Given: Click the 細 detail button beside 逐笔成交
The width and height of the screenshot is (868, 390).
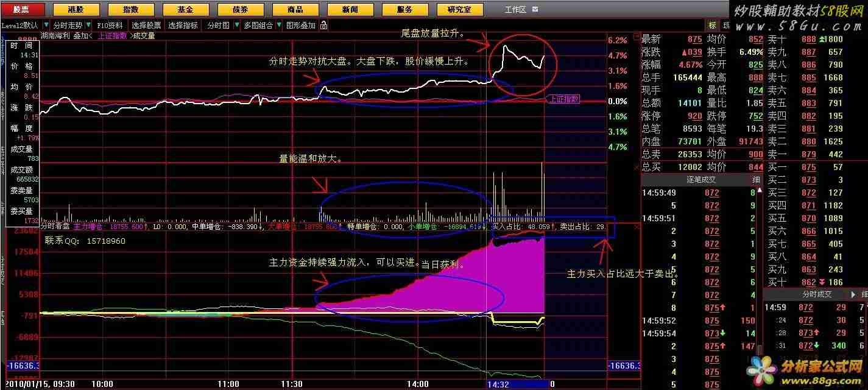Looking at the screenshot, I should click(756, 180).
